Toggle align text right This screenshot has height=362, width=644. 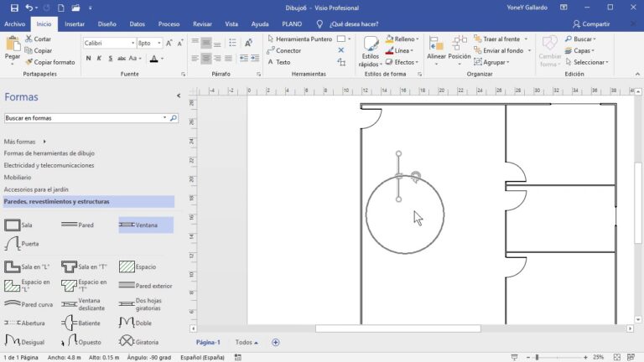(x=217, y=59)
